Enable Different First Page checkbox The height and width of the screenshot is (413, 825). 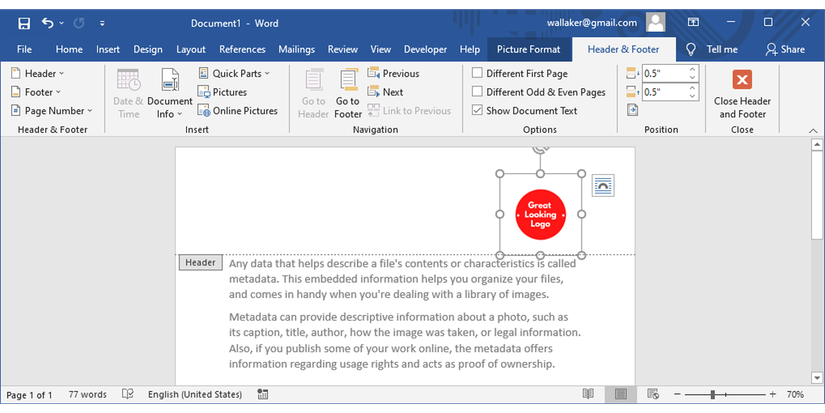(478, 73)
